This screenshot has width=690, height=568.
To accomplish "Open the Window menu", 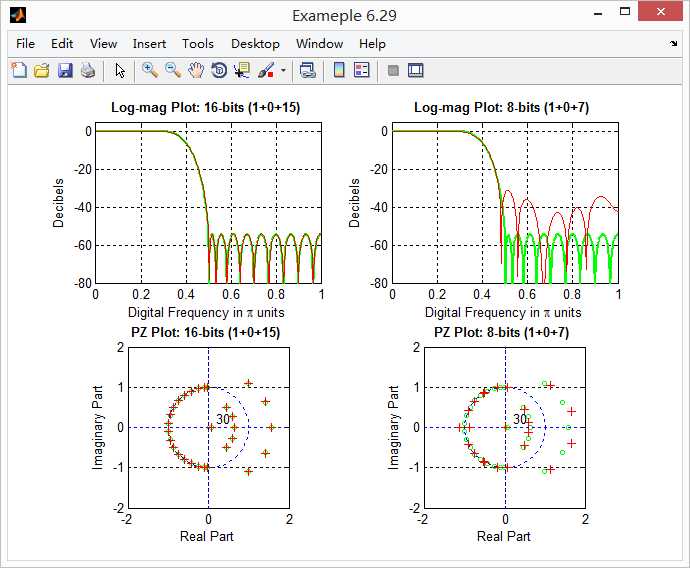I will coord(319,44).
